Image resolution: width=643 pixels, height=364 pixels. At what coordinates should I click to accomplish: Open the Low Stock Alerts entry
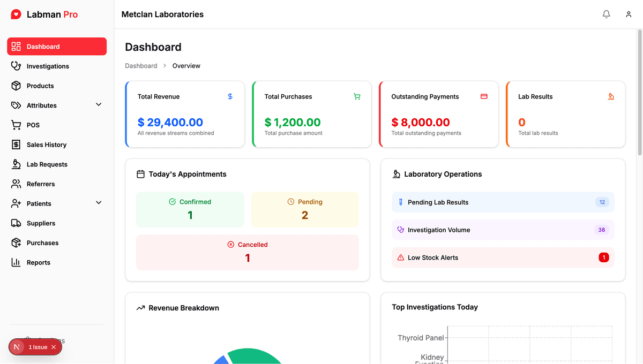pos(503,257)
